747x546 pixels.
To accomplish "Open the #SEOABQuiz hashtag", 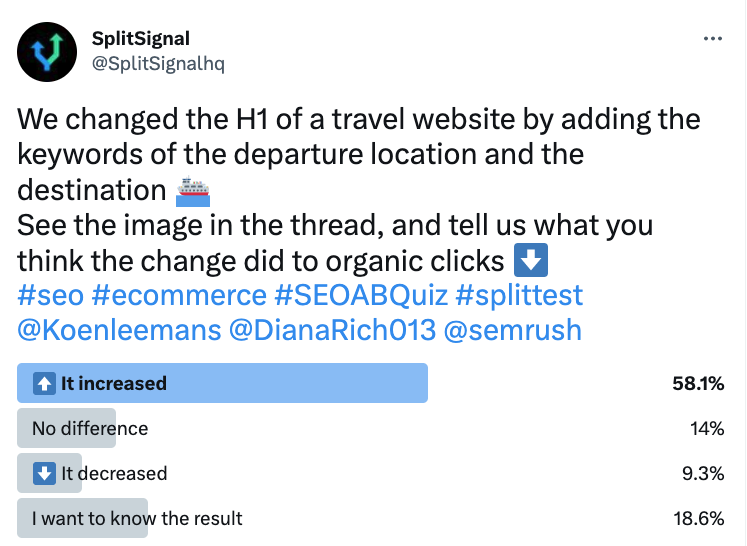I will [361, 295].
